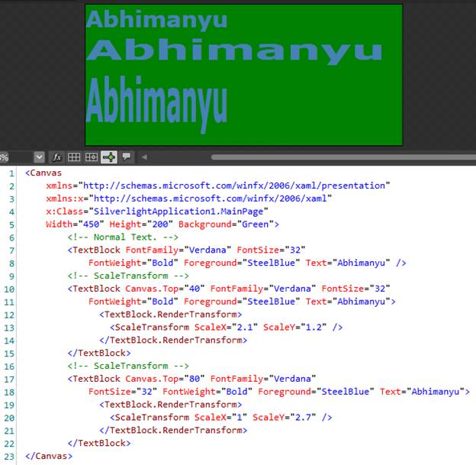Select the first normal Abhimanyu text in the preview

point(156,20)
